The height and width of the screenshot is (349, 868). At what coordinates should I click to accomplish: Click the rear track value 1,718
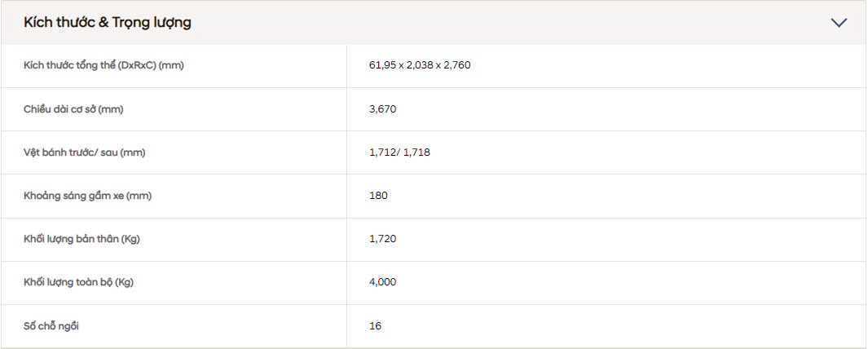(416, 152)
